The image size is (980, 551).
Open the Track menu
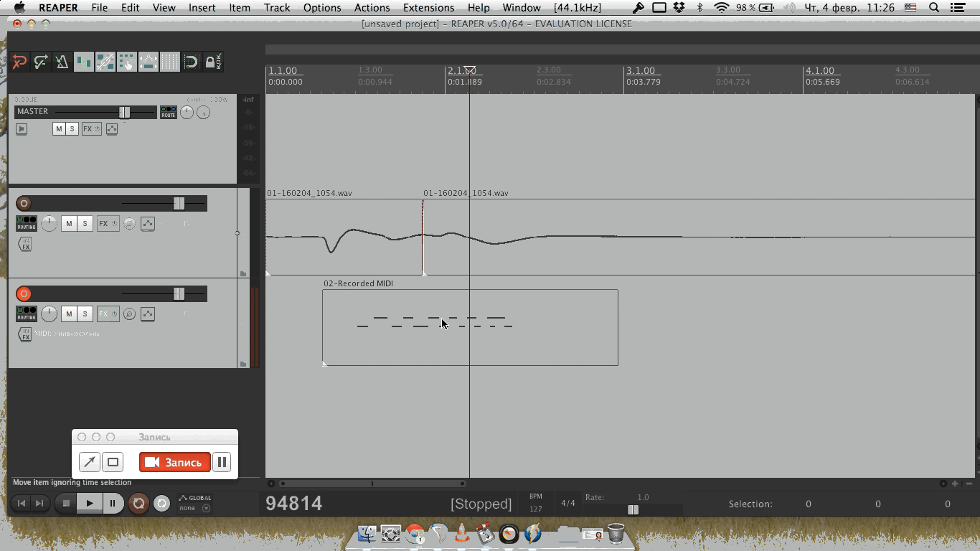277,8
